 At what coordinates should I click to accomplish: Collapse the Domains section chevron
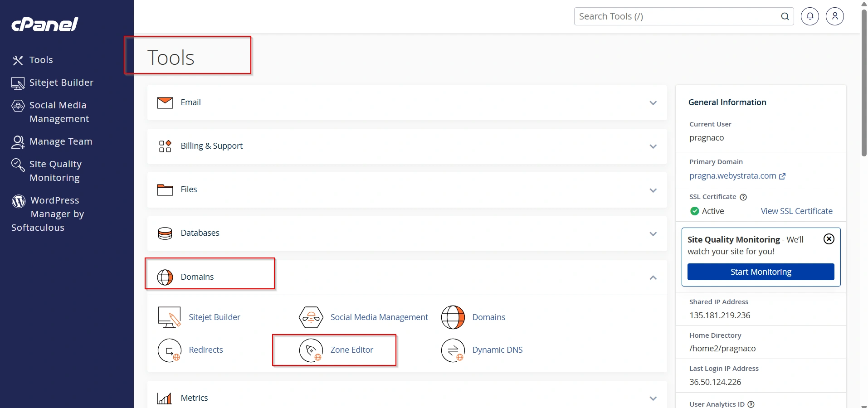(x=653, y=277)
